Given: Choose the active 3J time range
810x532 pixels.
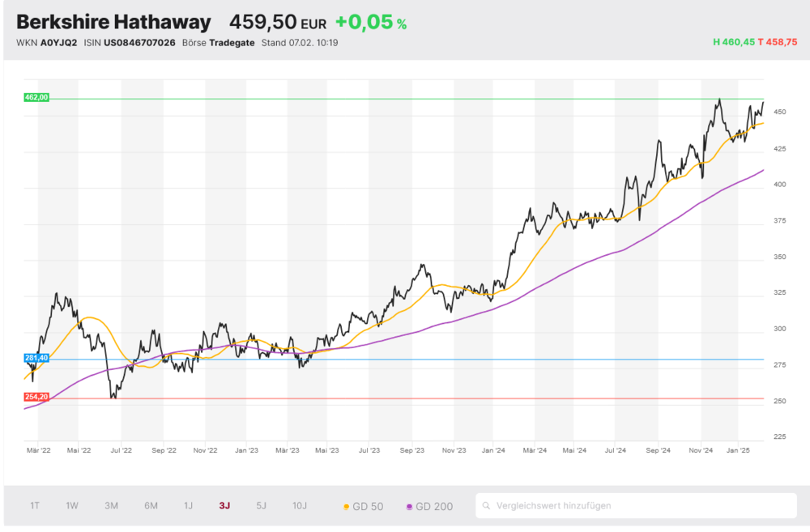Looking at the screenshot, I should [224, 505].
